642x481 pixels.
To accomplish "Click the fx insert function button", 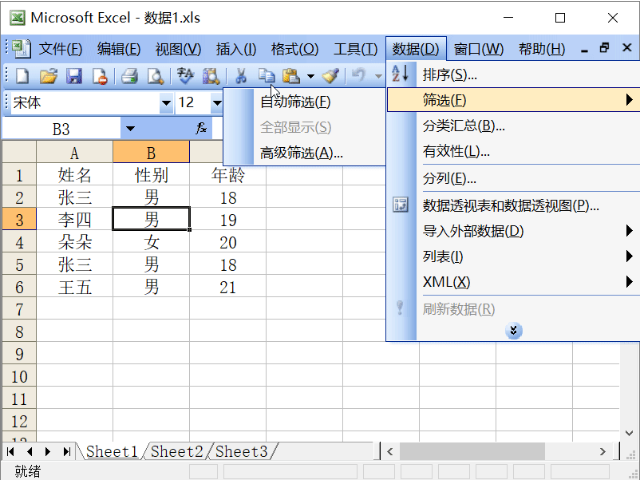I will click(200, 128).
